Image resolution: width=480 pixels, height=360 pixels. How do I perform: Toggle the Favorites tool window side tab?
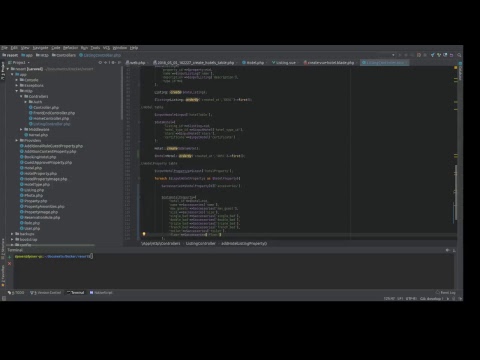[x=3, y=276]
